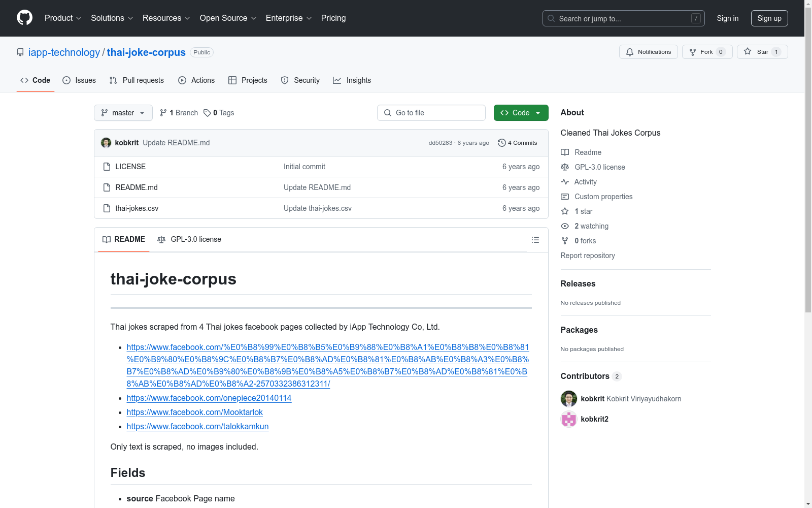812x508 pixels.
Task: Click the repository icon before iapp-technology
Action: tap(20, 52)
